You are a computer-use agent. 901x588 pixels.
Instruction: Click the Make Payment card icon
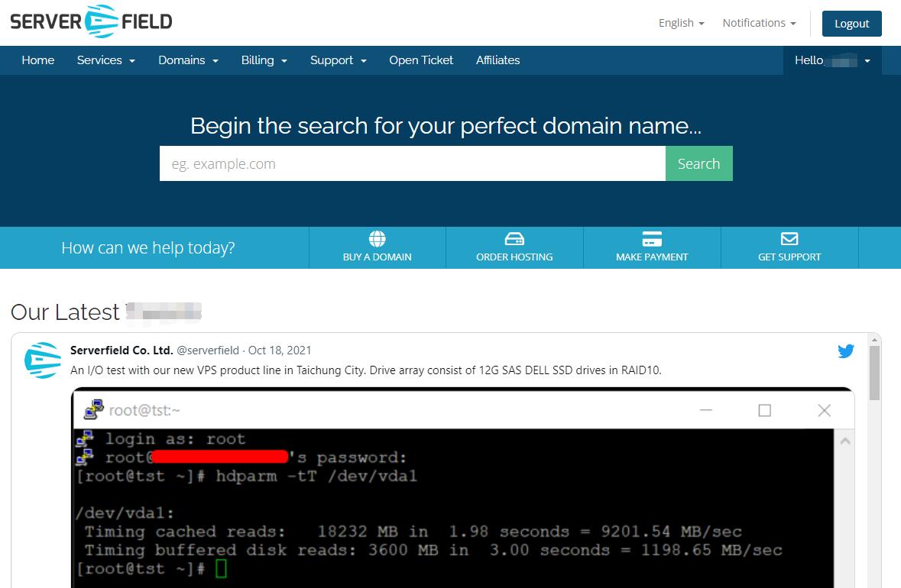click(652, 238)
